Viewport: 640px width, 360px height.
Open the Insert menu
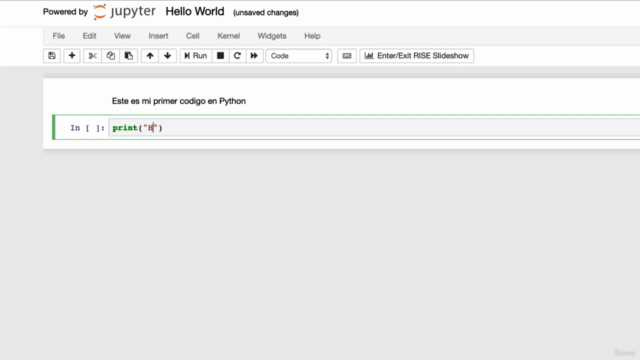[x=158, y=36]
